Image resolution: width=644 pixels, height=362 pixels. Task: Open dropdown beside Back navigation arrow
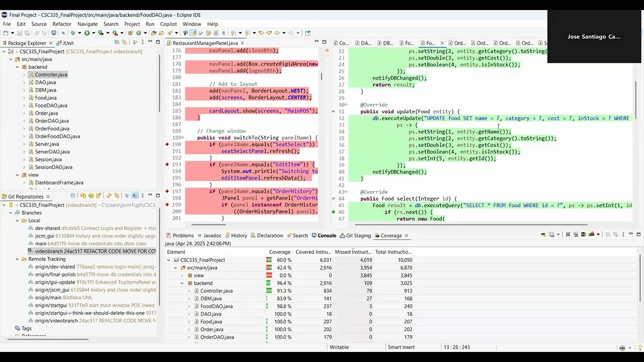[284, 33]
